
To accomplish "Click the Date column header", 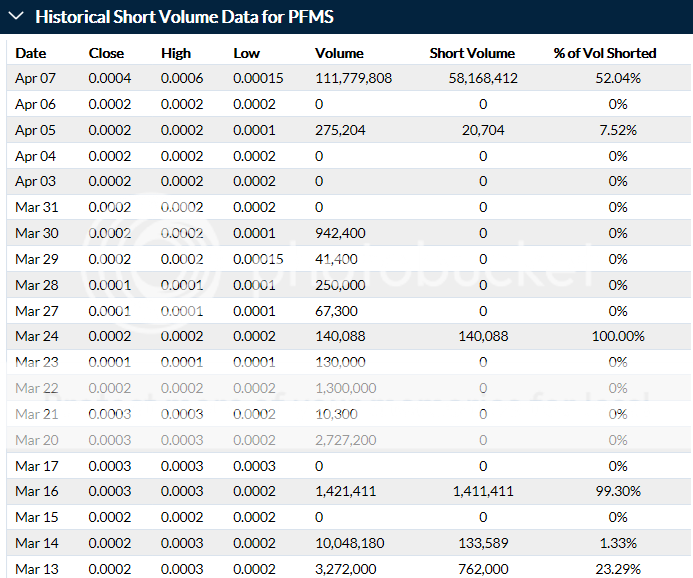I will point(31,53).
